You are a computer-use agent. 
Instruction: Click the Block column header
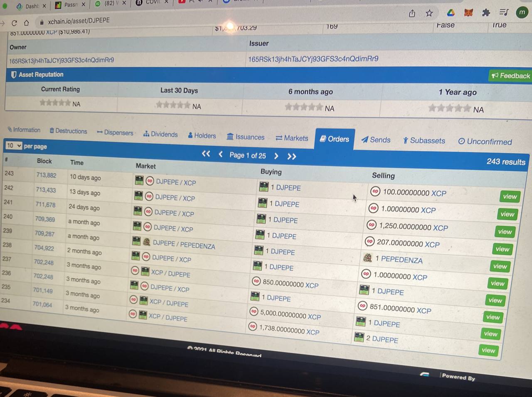pos(44,161)
